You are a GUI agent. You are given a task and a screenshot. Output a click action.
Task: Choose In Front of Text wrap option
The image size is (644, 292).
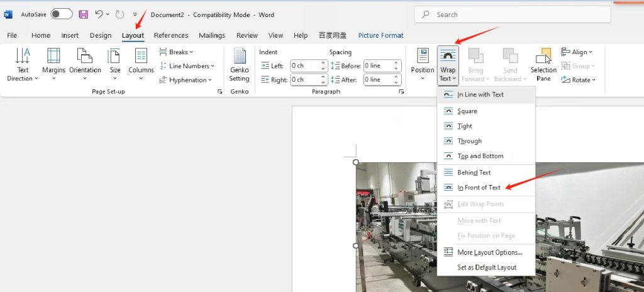tap(479, 188)
